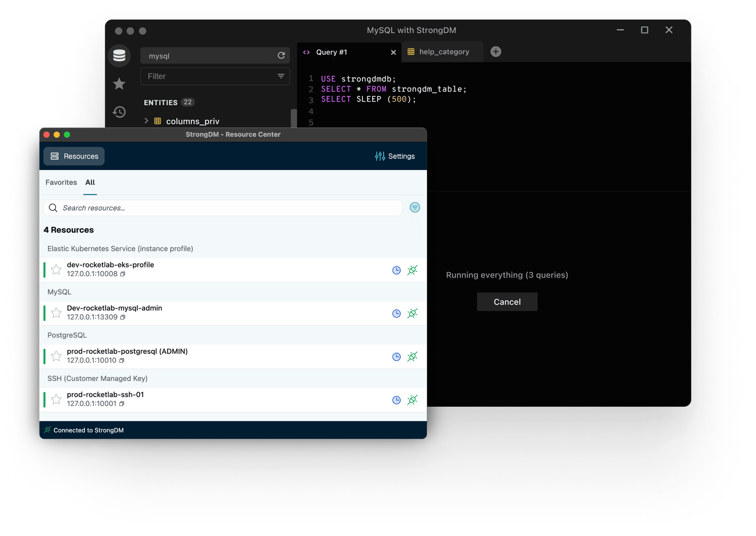Open the mysql database selector

pos(215,56)
